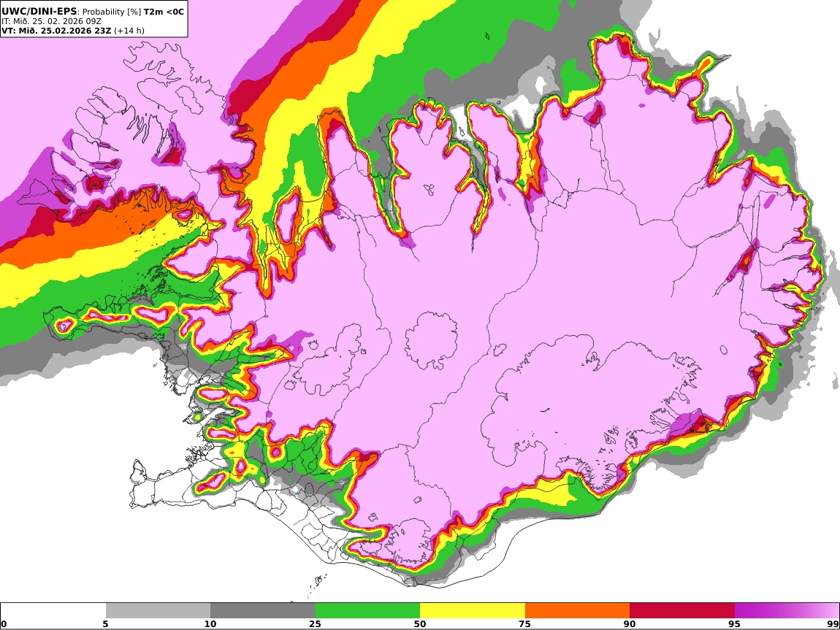Click the '(+14 h)' forecast offset text
Screen dimensions: 840x630
pos(129,31)
